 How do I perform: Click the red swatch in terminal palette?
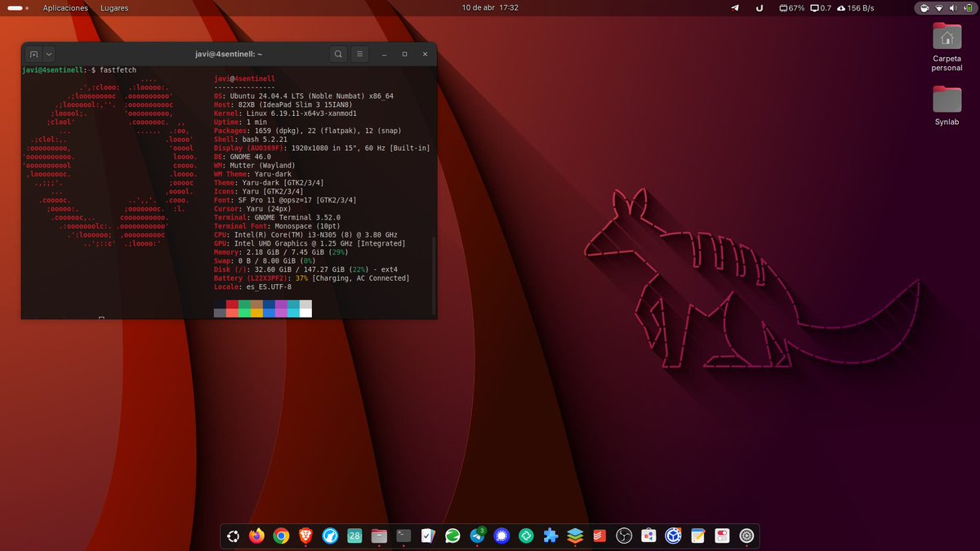tap(232, 304)
